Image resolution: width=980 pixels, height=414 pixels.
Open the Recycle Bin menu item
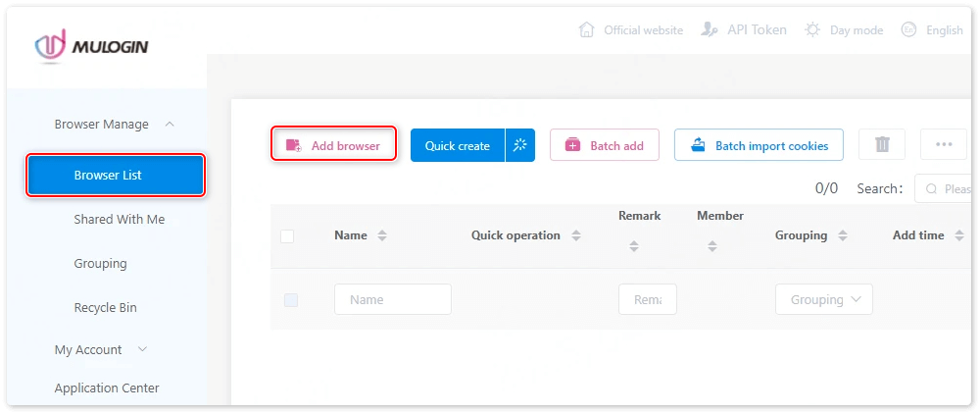pos(105,307)
